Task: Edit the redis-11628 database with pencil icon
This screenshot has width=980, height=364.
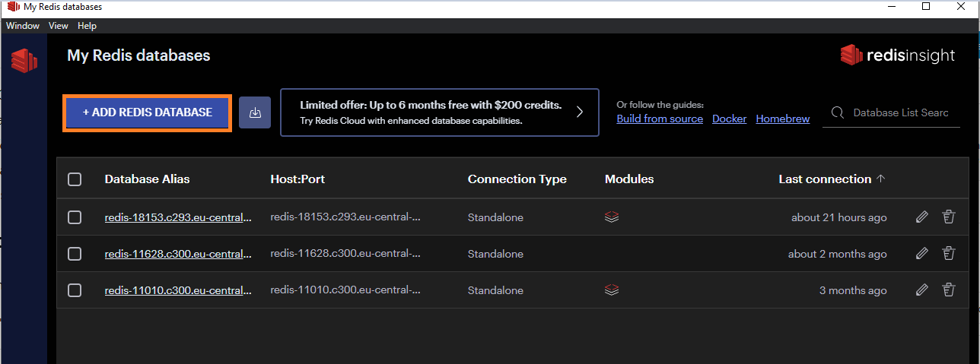Action: pos(922,254)
